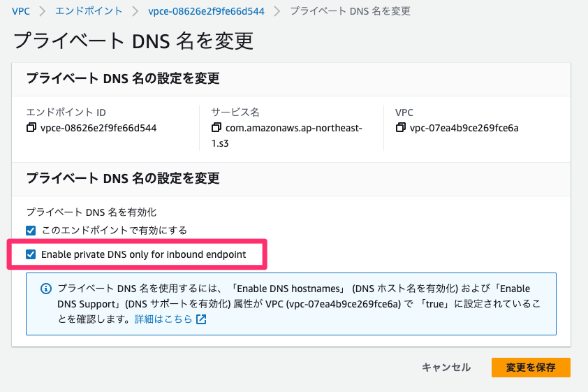Click the プライベート DNS 名を変更 page heading
The height and width of the screenshot is (392, 588).
click(x=133, y=41)
